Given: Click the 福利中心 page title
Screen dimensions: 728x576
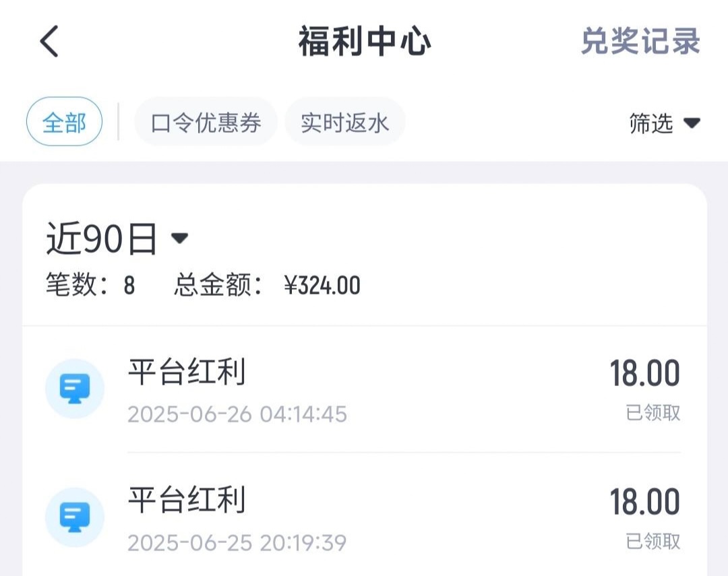Looking at the screenshot, I should pyautogui.click(x=365, y=42).
